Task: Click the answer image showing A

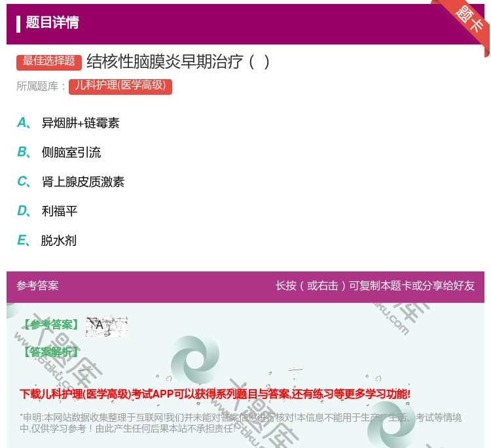Action: coord(107,326)
